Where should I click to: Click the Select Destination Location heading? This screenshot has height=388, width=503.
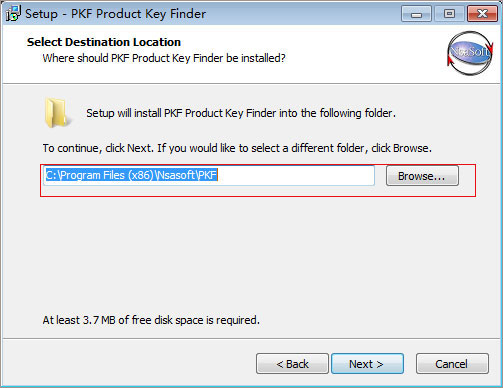pos(104,42)
